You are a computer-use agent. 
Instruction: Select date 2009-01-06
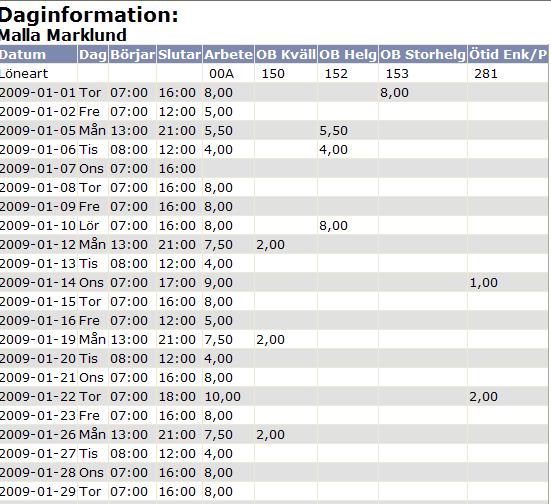coord(38,149)
